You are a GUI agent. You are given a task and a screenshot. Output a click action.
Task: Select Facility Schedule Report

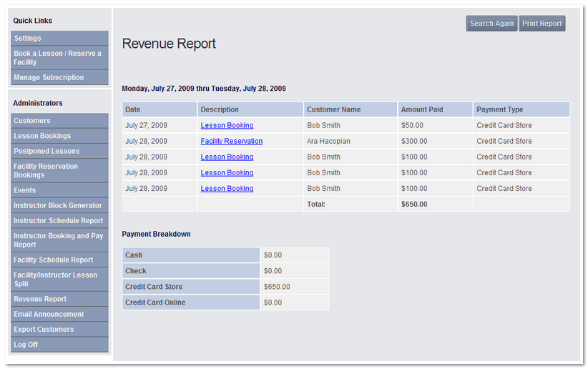pyautogui.click(x=59, y=260)
